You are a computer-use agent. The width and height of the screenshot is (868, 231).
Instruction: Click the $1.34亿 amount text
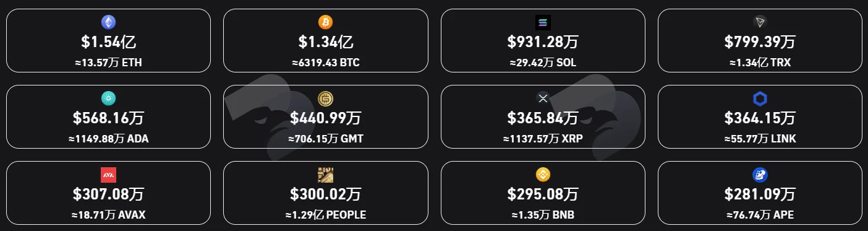click(325, 42)
